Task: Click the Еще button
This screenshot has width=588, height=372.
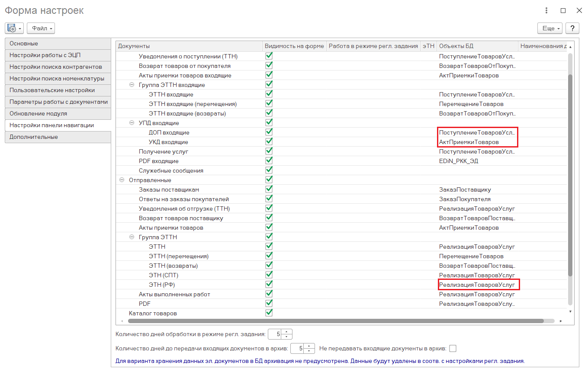Action: (549, 28)
